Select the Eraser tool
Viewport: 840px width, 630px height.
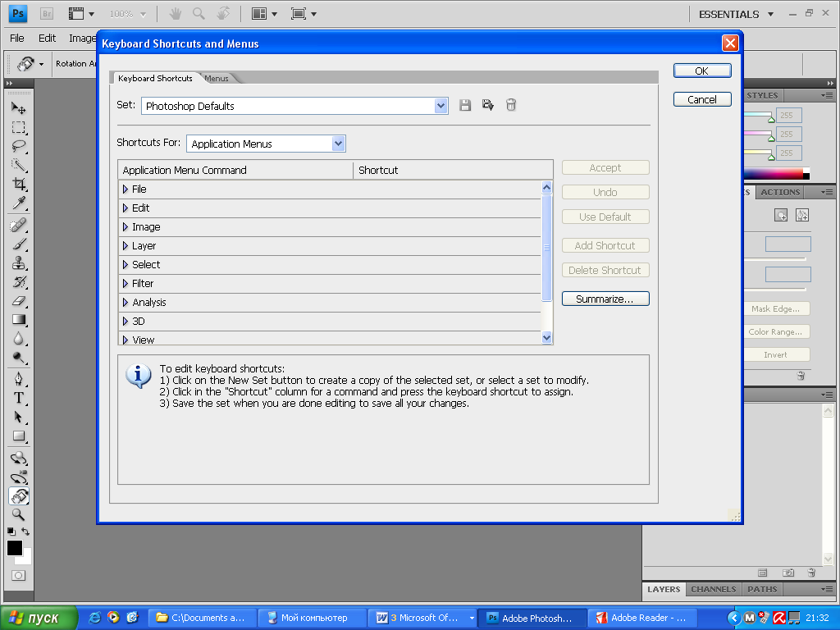pos(19,300)
